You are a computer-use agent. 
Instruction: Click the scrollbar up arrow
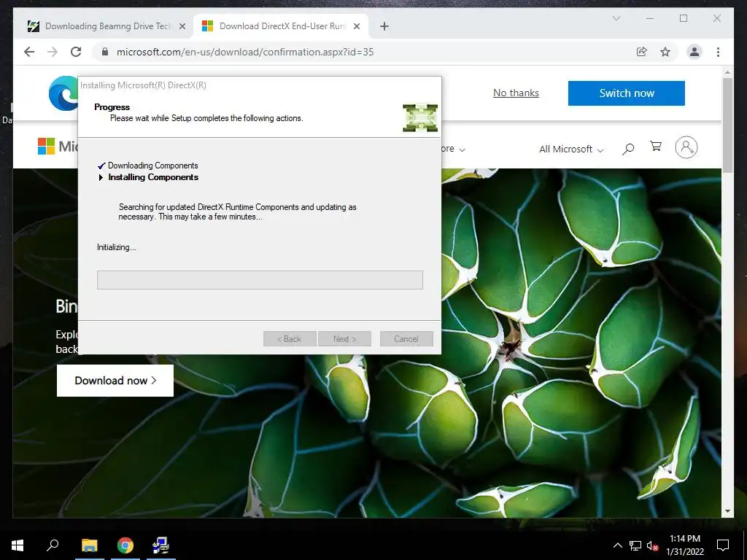pyautogui.click(x=727, y=72)
